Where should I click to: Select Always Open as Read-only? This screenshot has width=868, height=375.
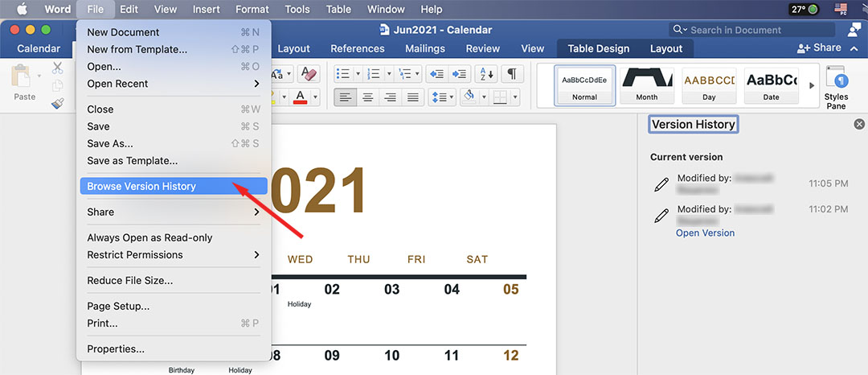click(174, 237)
